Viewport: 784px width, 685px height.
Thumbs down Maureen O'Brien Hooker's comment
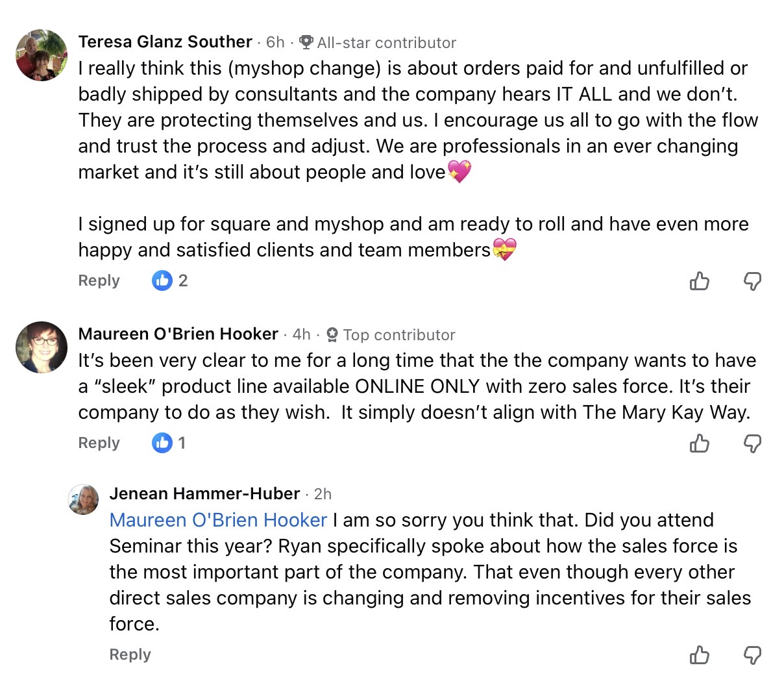[x=752, y=443]
